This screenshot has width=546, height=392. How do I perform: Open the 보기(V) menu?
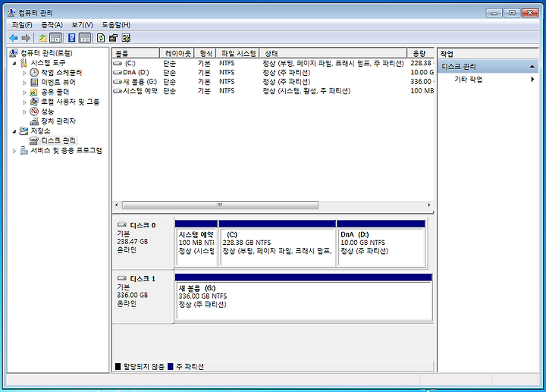pos(82,25)
